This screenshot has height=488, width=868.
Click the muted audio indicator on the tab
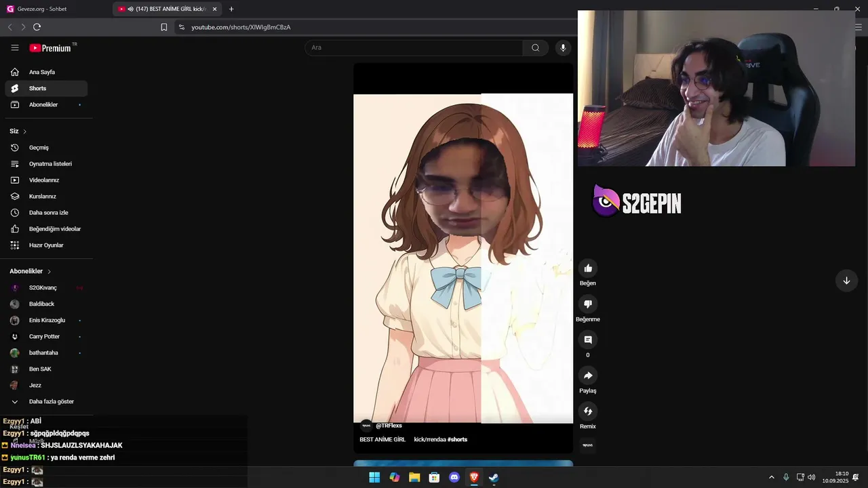(130, 9)
